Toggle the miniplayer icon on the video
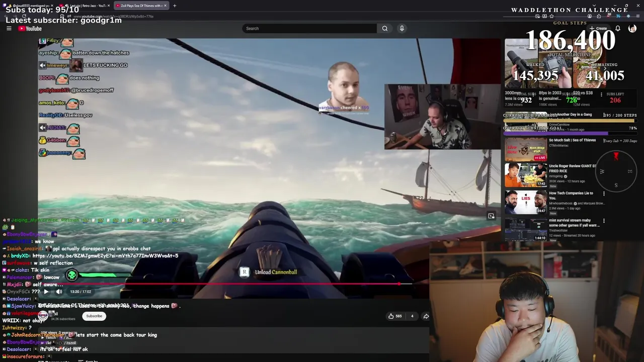Image resolution: width=644 pixels, height=362 pixels. click(x=491, y=216)
